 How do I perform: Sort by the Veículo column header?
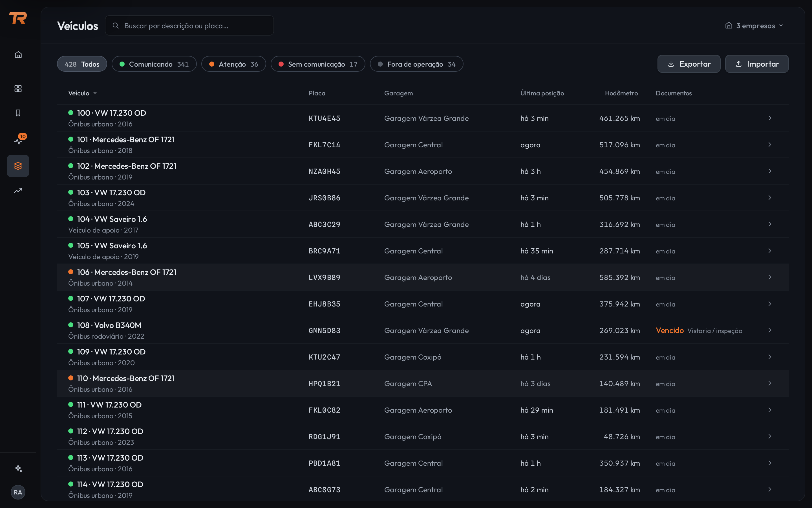[83, 93]
